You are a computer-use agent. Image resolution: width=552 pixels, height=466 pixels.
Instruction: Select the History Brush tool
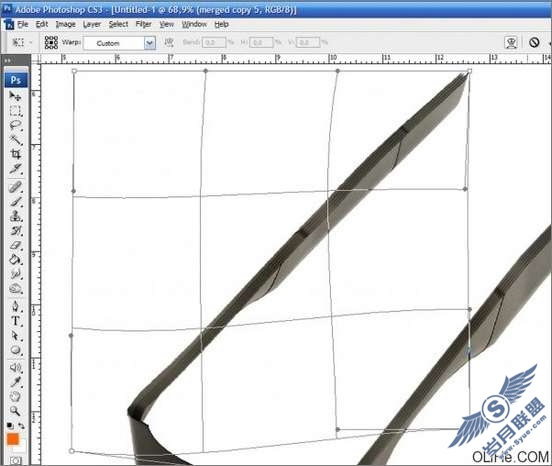click(x=15, y=231)
